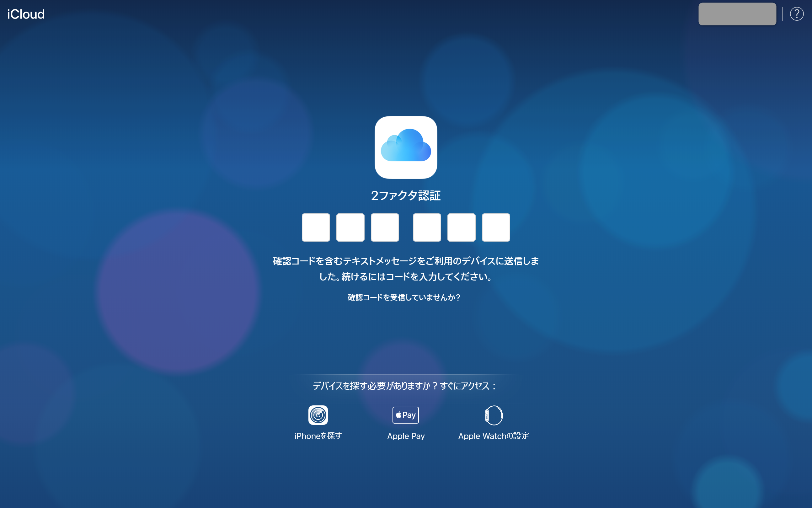Click the iCloud logo text at top left
Screen dimensions: 812x508
[x=26, y=14]
